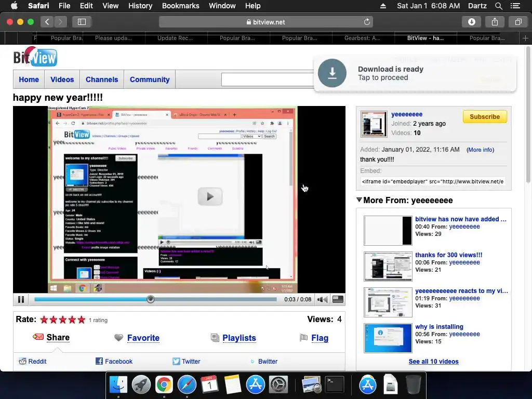Viewport: 532px width, 399px height.
Task: Click the site search input field
Action: tap(268, 79)
